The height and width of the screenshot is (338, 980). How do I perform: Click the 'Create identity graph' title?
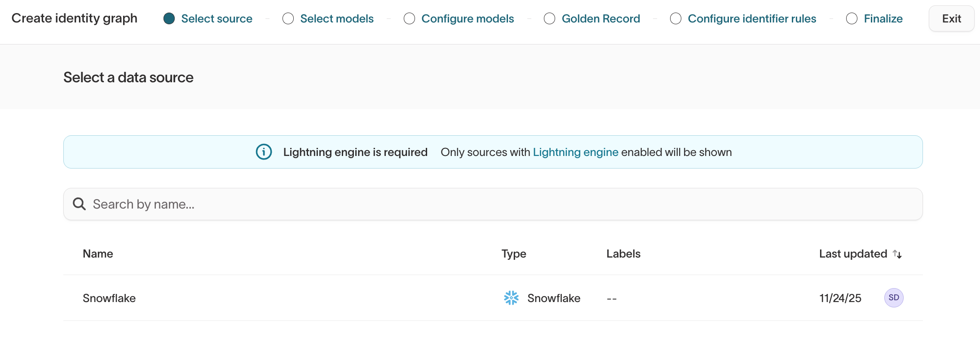tap(75, 18)
